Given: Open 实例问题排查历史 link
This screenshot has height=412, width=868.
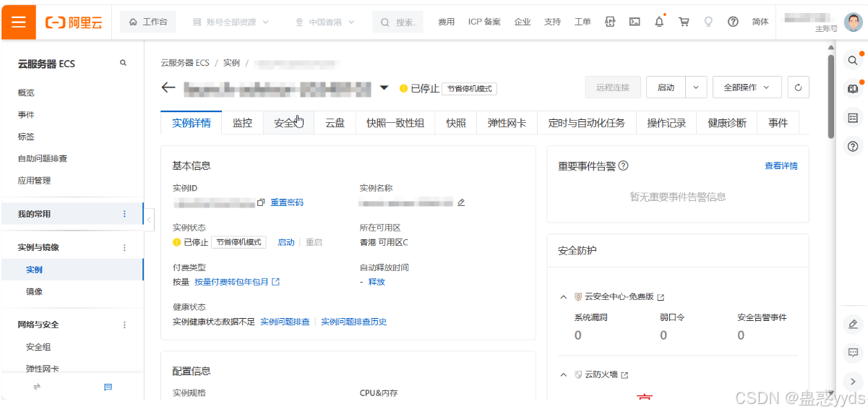Looking at the screenshot, I should pos(353,322).
